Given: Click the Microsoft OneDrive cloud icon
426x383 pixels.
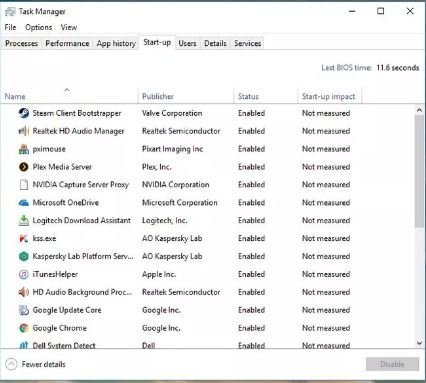Looking at the screenshot, I should 24,203.
